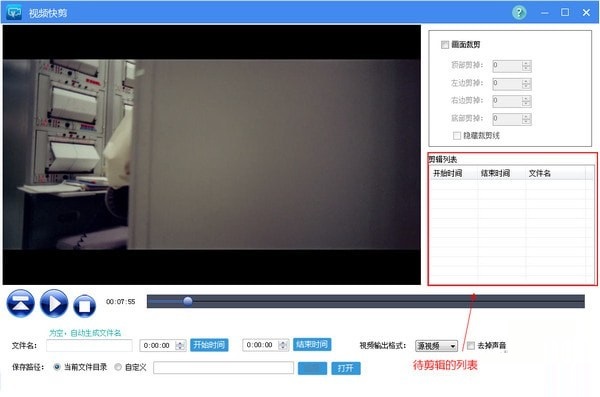Click the video timeline progress bar
Screen dimensions: 600x397
(365, 301)
